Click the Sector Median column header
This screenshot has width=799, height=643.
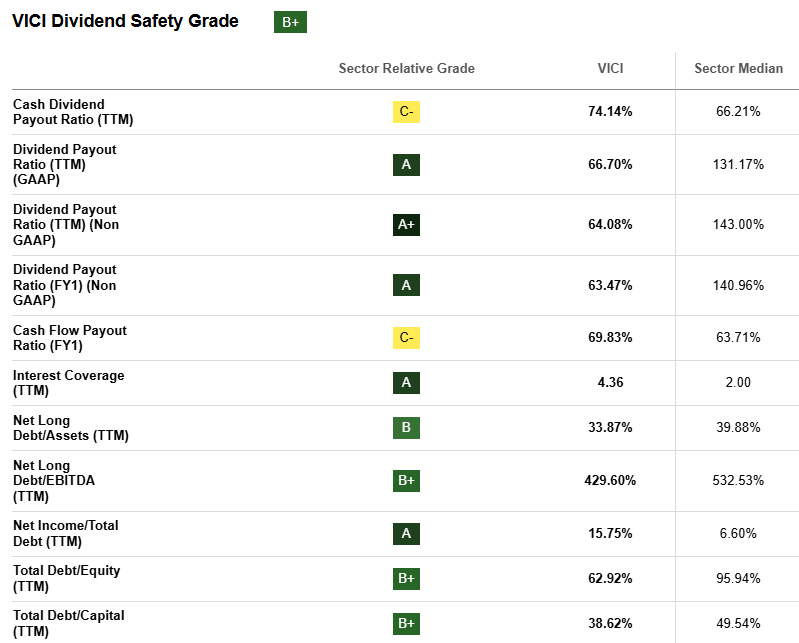tap(738, 69)
